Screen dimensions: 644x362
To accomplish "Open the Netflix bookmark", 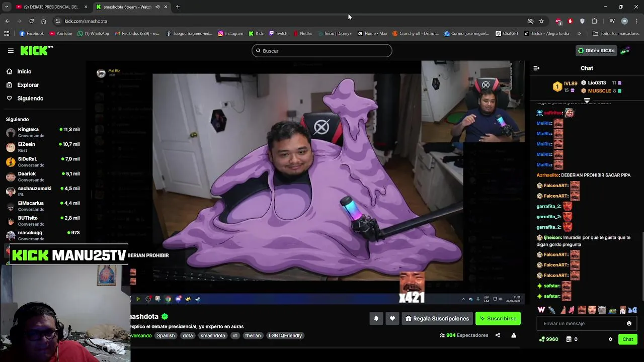I will tap(302, 34).
